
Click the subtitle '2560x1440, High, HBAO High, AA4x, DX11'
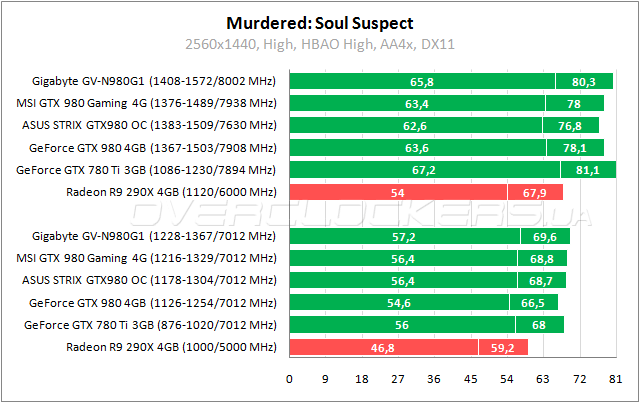click(x=320, y=44)
